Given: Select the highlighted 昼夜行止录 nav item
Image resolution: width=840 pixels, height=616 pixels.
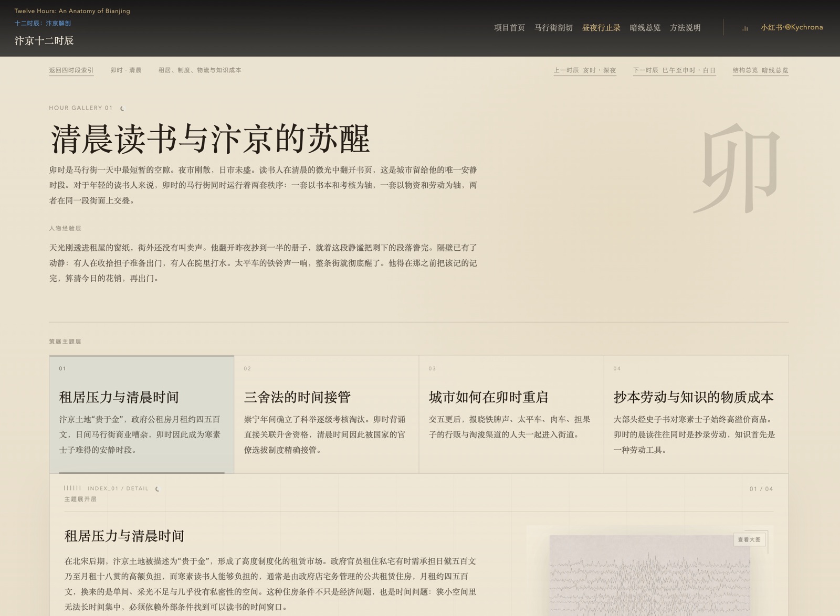Looking at the screenshot, I should point(601,28).
